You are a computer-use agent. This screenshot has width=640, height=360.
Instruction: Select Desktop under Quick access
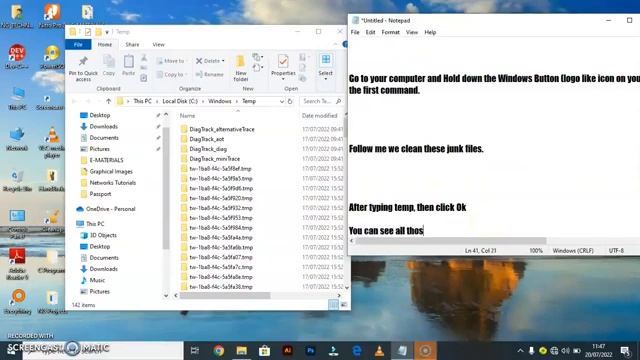[100, 116]
